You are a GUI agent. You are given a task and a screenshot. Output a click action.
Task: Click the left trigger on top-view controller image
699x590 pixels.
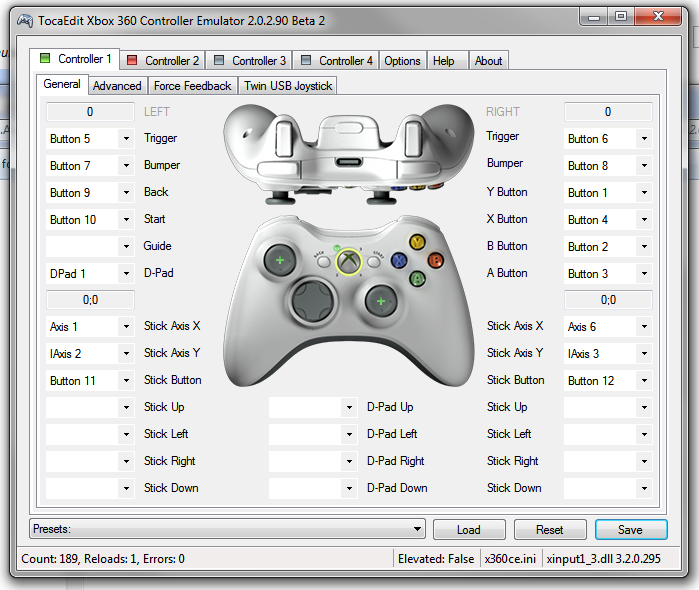(284, 138)
